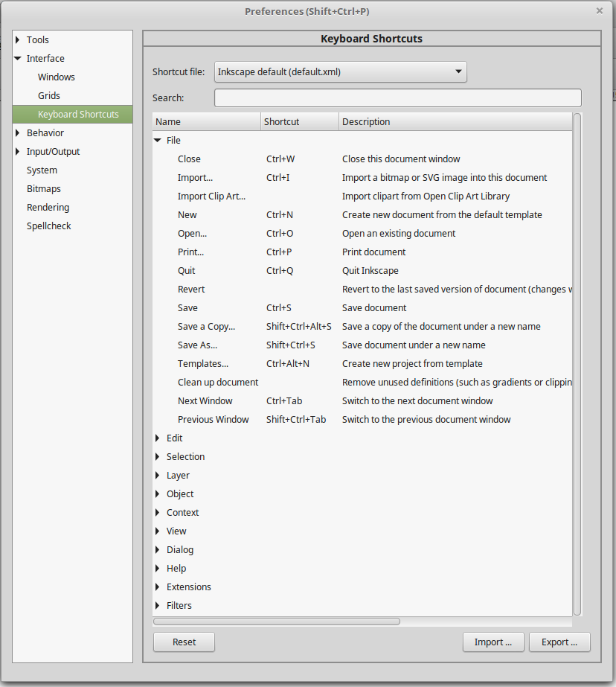Click the Export ... button
Screen dimensions: 616x687
[559, 642]
